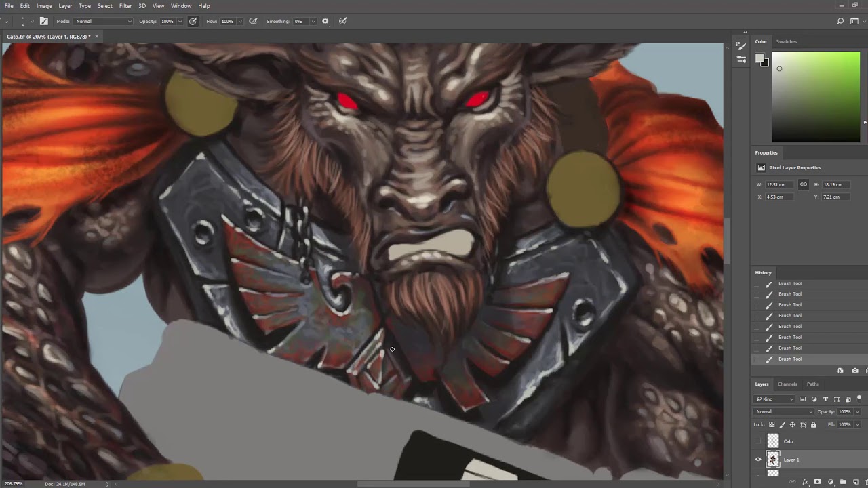Open the brush settings panel toggle icon
Screen dimensions: 868x488
(x=44, y=21)
